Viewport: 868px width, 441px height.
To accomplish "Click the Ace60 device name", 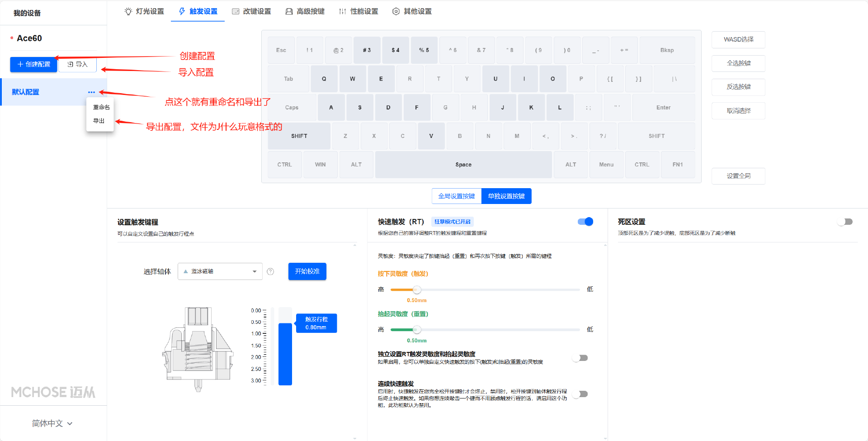I will click(x=29, y=38).
